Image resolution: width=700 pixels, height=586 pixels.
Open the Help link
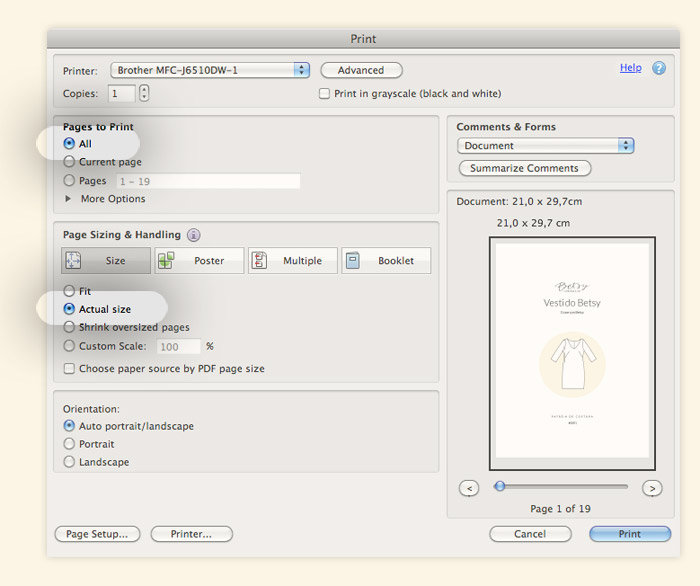click(x=630, y=68)
